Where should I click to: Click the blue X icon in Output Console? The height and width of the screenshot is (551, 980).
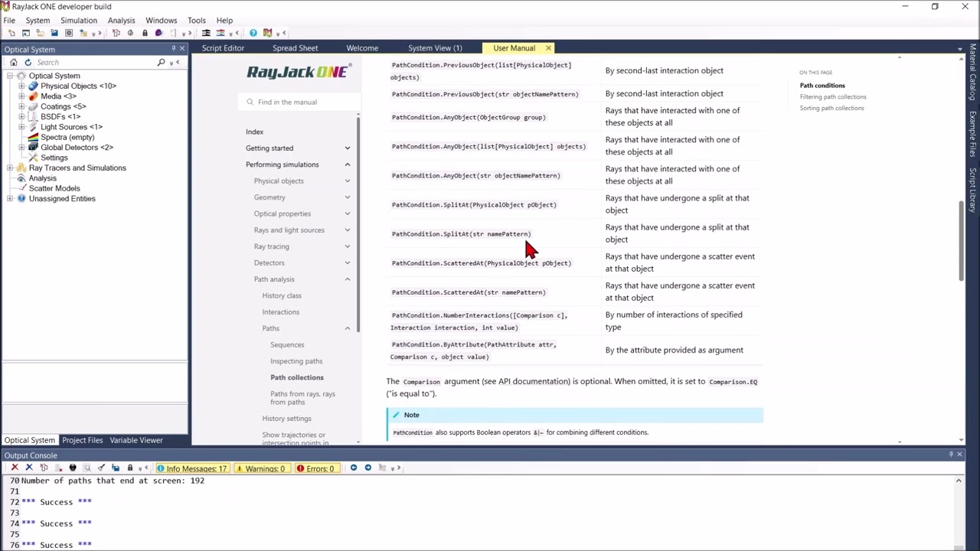pos(29,468)
